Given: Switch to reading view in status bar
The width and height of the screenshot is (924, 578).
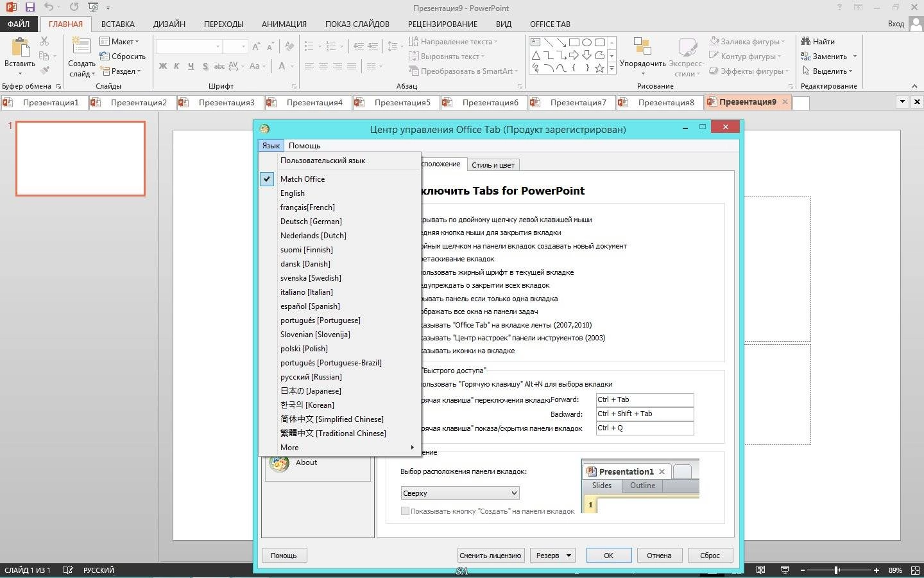Looking at the screenshot, I should [x=760, y=570].
